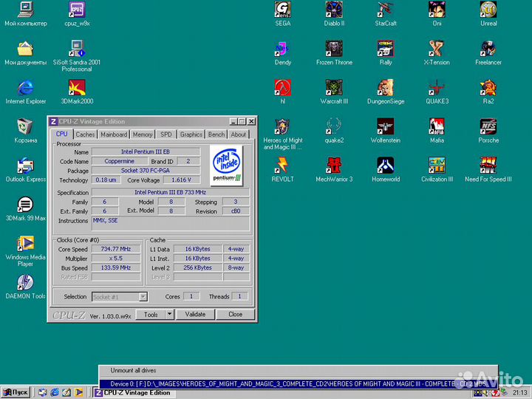Click the Specification field Intel Pentium III EB 733 MHz
This screenshot has height=399, width=532.
click(171, 192)
